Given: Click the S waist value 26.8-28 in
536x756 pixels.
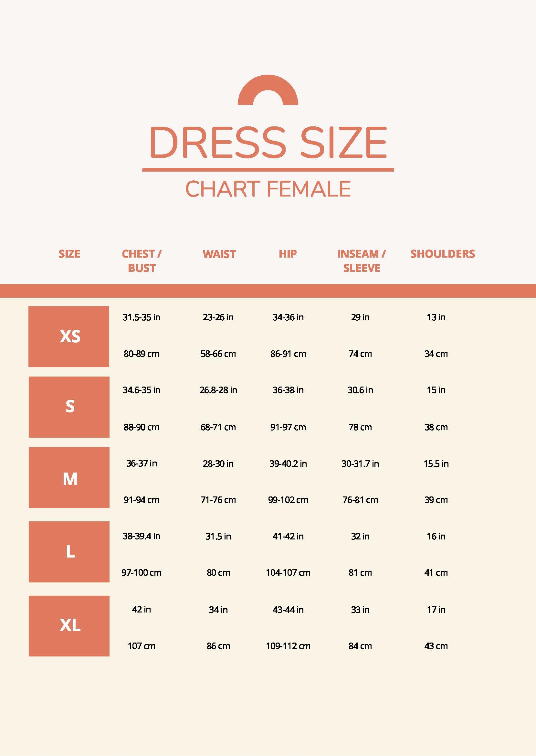Looking at the screenshot, I should [x=218, y=390].
